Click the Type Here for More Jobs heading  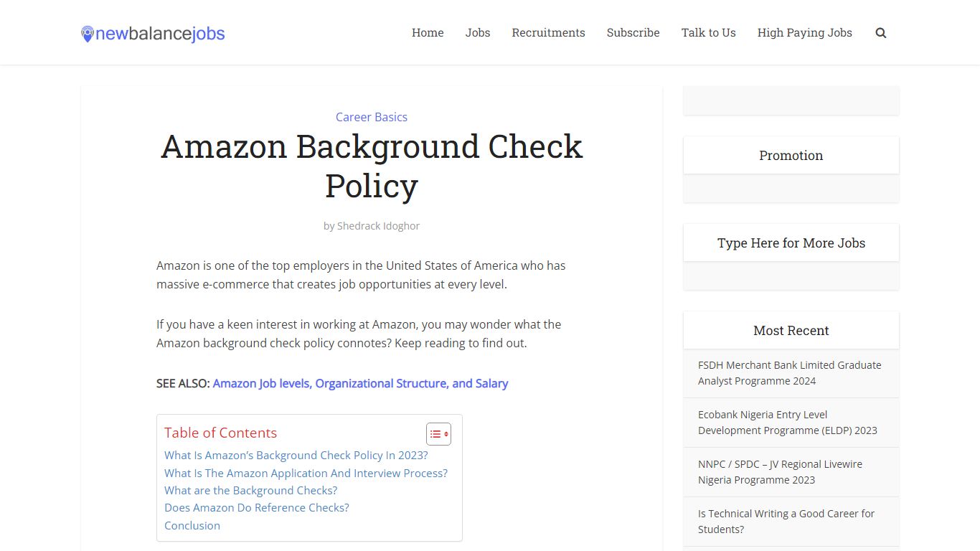[x=791, y=243]
